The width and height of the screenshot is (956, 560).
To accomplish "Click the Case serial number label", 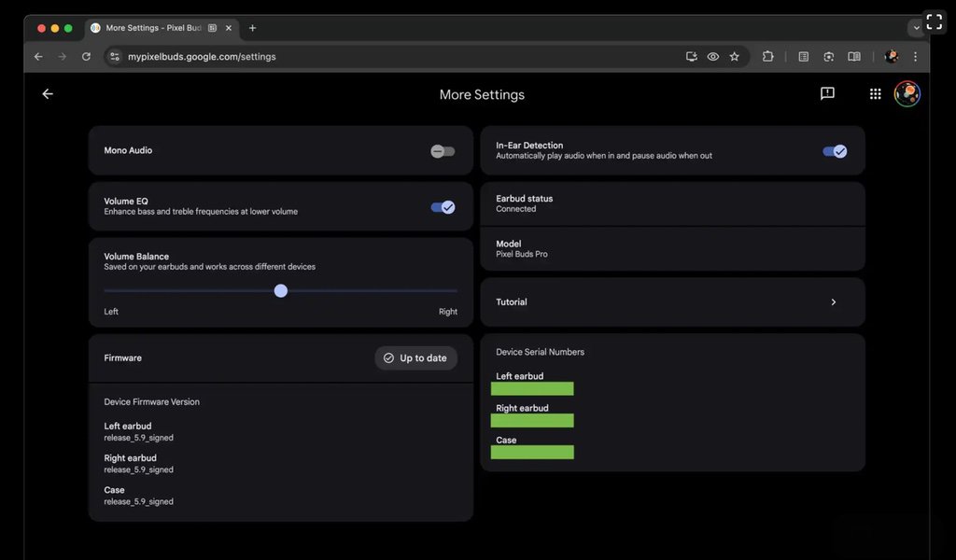I will point(506,440).
